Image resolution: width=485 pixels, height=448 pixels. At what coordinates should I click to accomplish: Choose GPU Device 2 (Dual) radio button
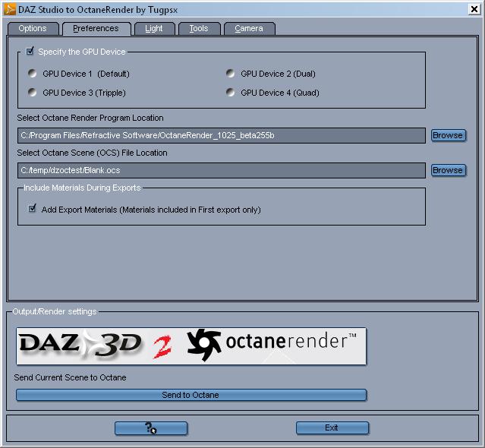(230, 74)
